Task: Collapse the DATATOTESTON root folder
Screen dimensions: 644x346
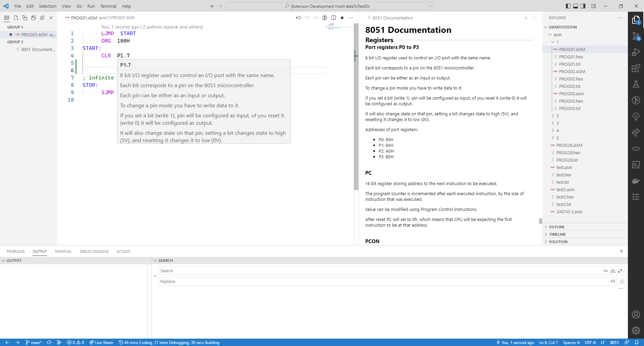Action: click(585, 27)
